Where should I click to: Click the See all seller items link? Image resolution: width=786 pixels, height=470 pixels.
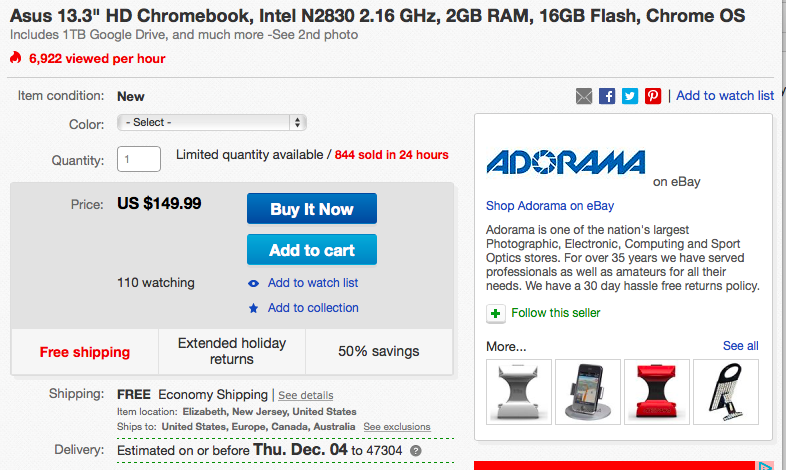coord(740,346)
